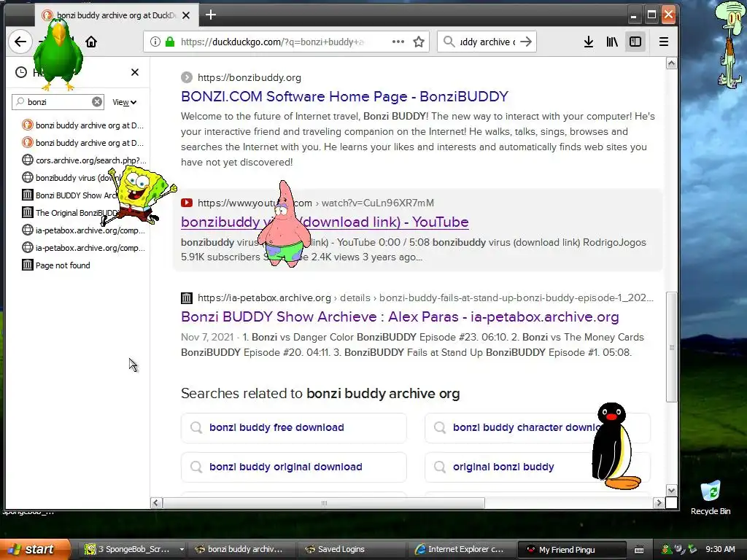This screenshot has height=560, width=747.
Task: Open first bonzi buddy archive org history entry
Action: 83,125
